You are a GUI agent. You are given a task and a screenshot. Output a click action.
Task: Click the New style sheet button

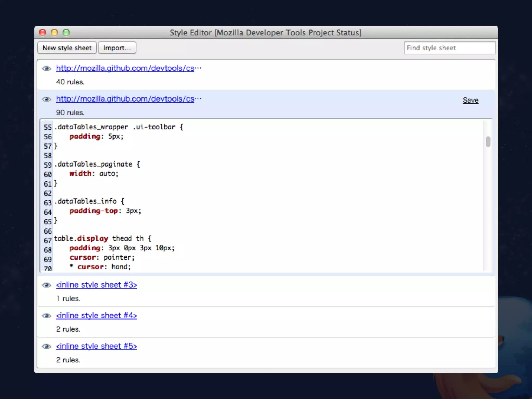(x=67, y=48)
